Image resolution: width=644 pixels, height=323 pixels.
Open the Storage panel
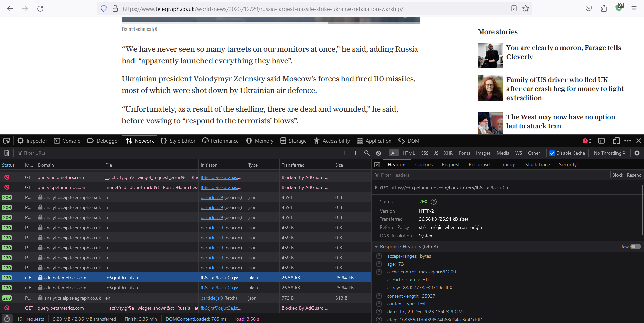[293, 141]
